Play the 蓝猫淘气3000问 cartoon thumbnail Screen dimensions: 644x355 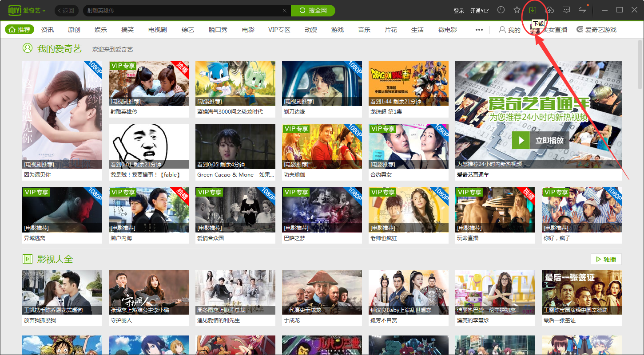click(x=235, y=83)
